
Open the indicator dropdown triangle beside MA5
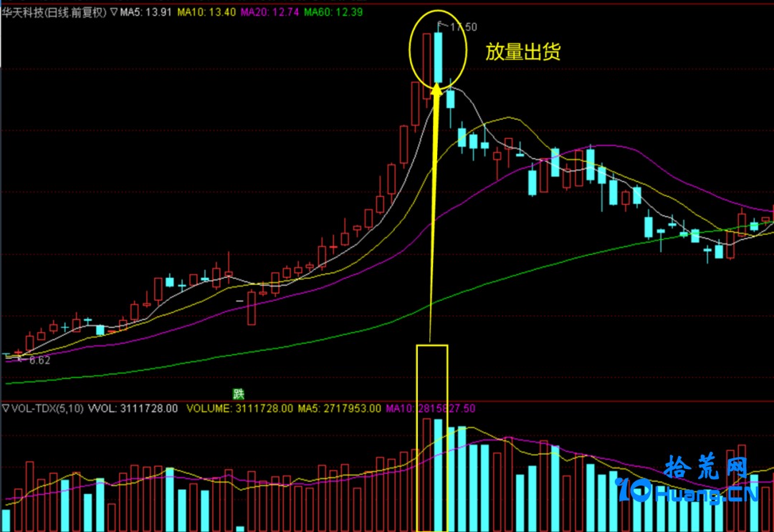[x=113, y=12]
